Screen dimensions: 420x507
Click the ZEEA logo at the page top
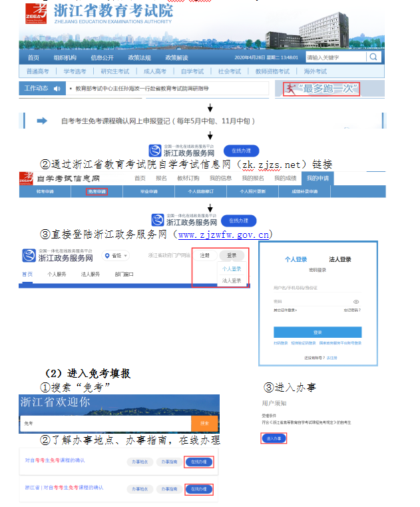click(36, 13)
